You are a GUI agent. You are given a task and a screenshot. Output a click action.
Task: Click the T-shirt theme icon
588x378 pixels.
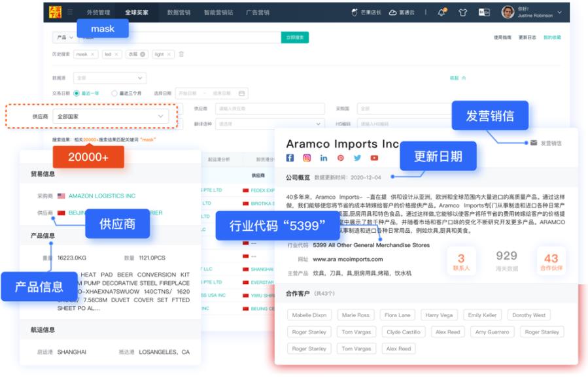pos(463,12)
